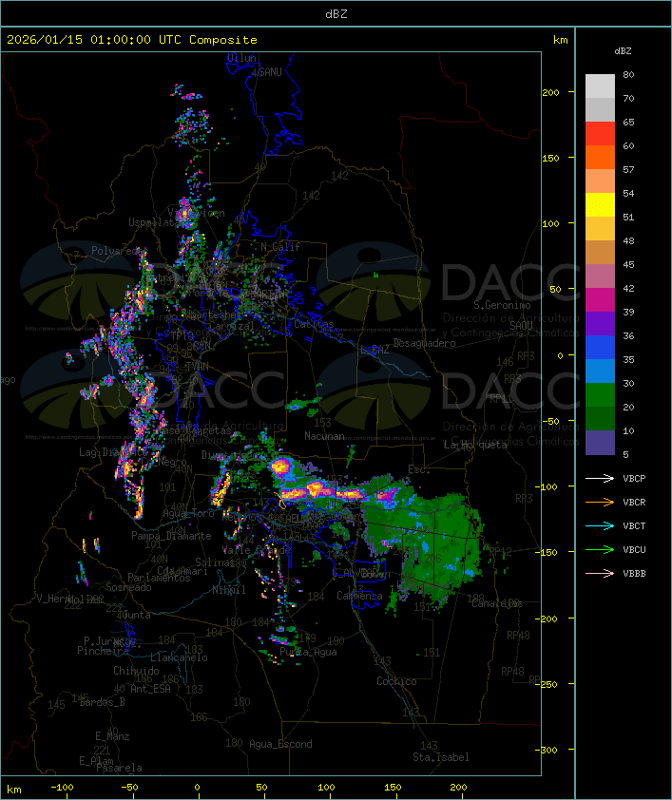
Task: Click the yellow 51-54 dBZ legend swatch
Action: click(x=600, y=205)
